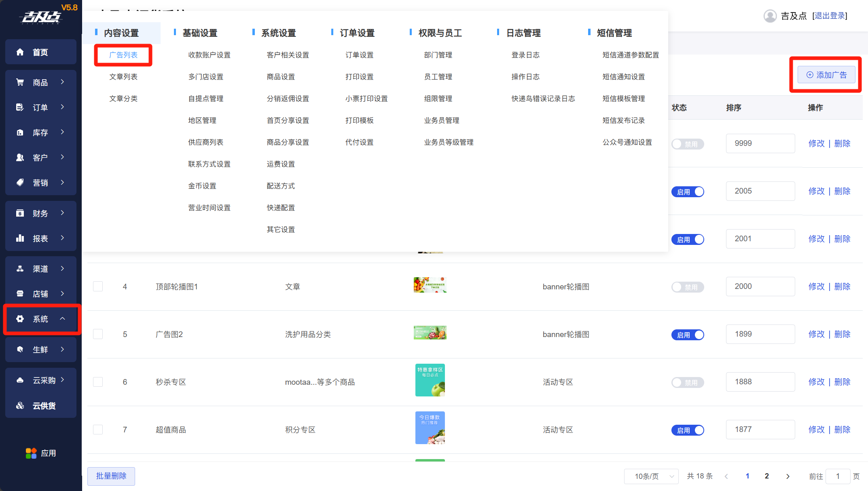Click the 添加广告 button
Image resolution: width=868 pixels, height=491 pixels.
[826, 75]
